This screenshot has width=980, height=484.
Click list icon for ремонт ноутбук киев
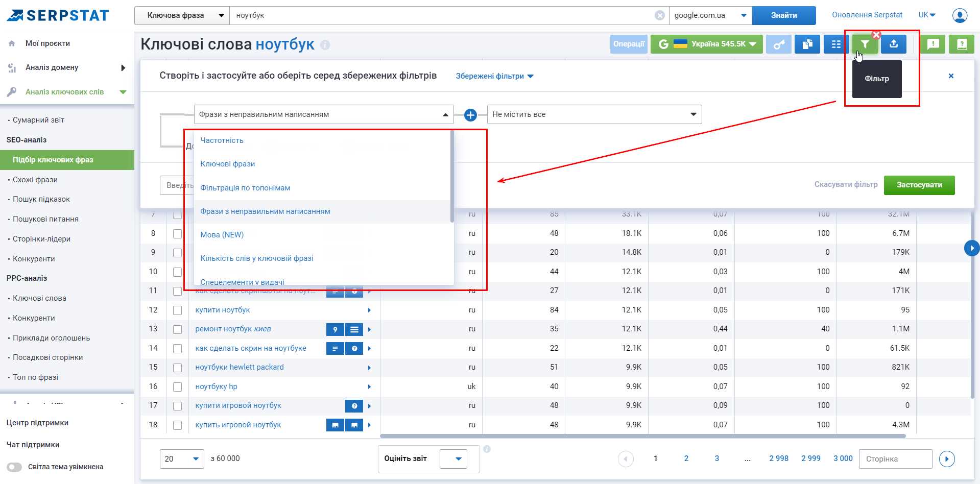(354, 329)
